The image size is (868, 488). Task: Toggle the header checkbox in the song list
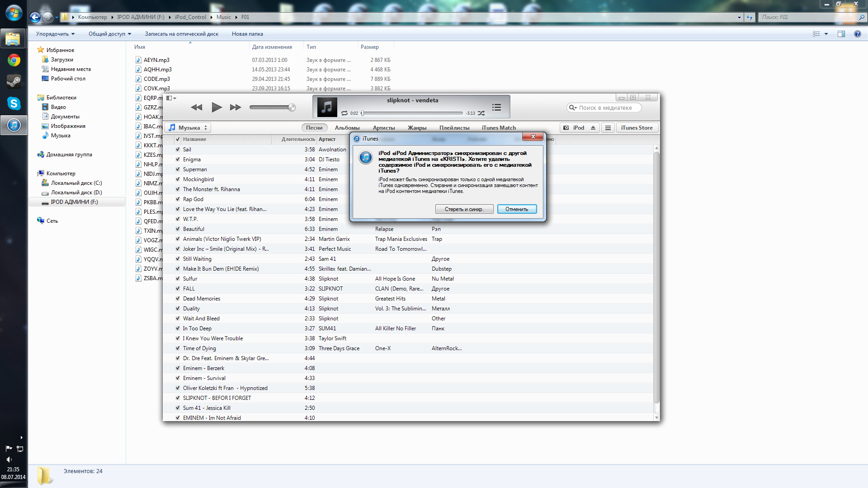[178, 139]
